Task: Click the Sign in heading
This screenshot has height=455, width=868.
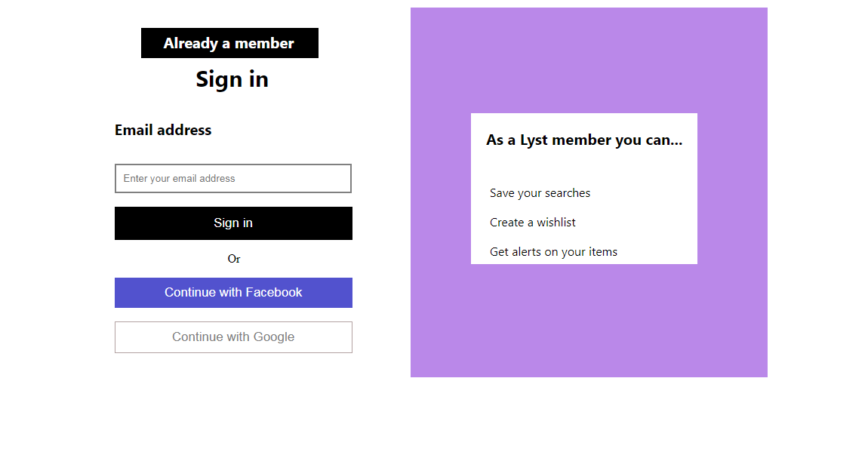Action: [232, 79]
